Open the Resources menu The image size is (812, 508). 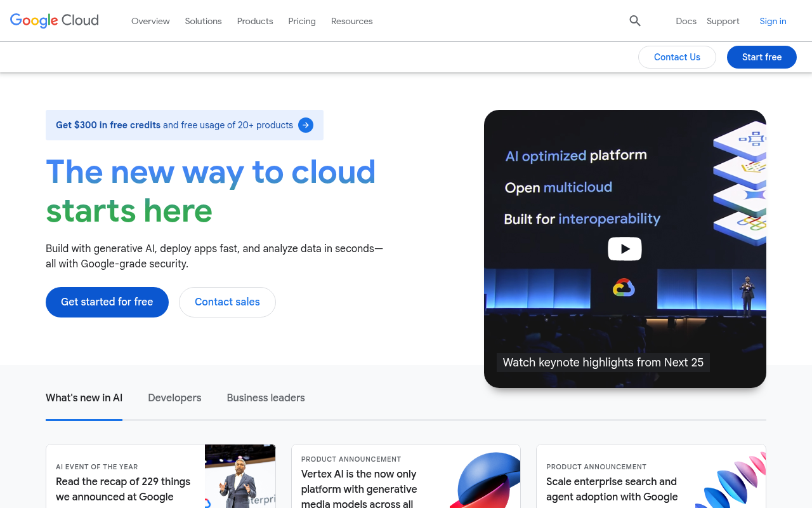[x=351, y=20]
